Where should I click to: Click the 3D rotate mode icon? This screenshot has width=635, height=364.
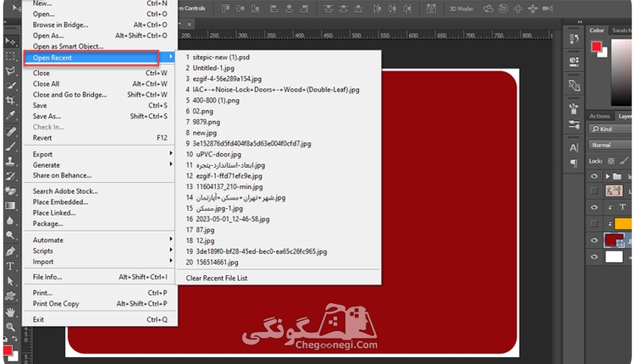point(489,8)
